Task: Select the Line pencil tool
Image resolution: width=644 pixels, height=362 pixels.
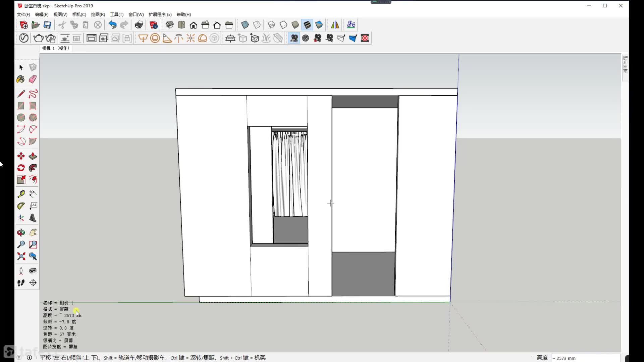Action: pos(21,94)
